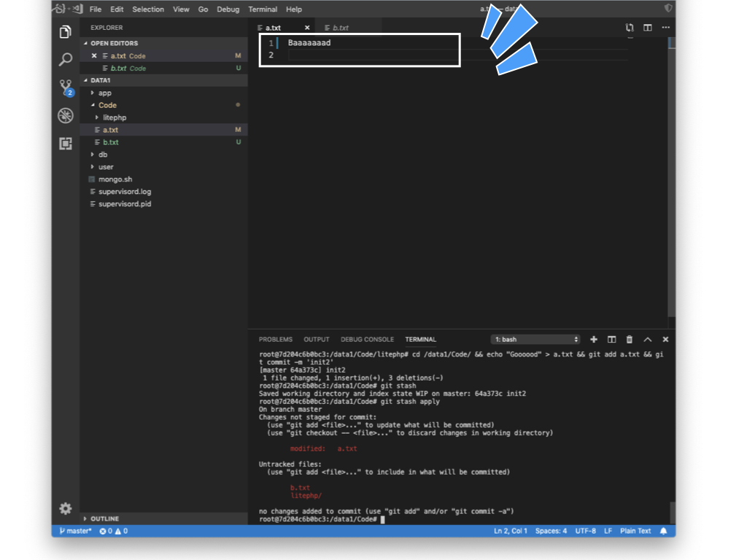Add a new terminal with plus icon
The width and height of the screenshot is (747, 560).
click(x=594, y=340)
